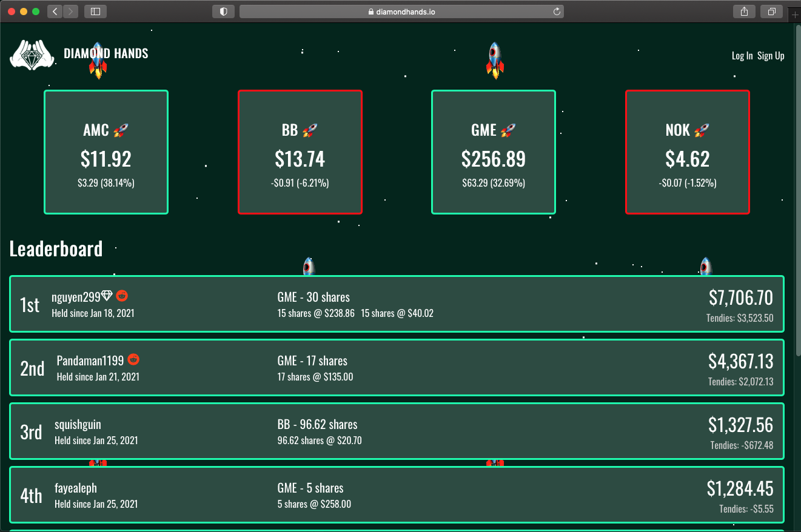Click GME - 30 shares text
Screen dimensions: 801x532
(313, 298)
